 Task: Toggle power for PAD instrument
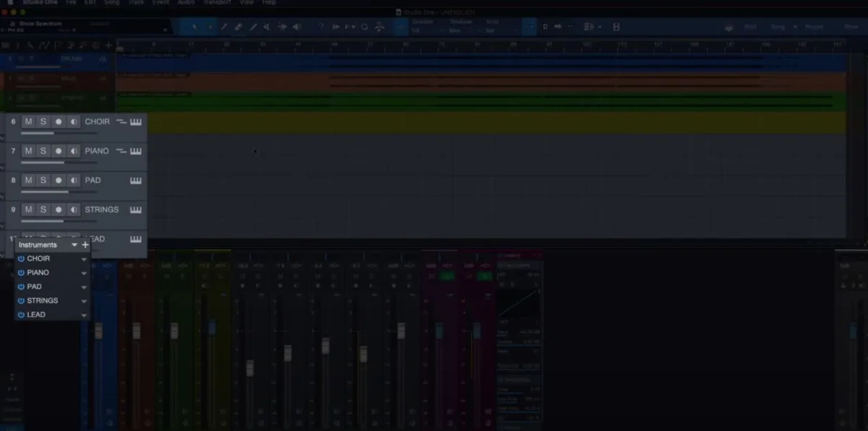[x=21, y=287]
